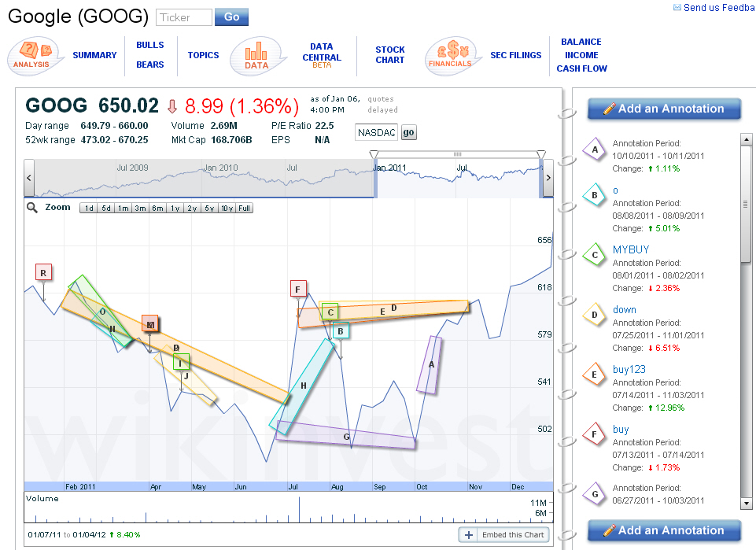Focus the NASDAQ exchange input field
The width and height of the screenshot is (756, 550).
click(376, 132)
